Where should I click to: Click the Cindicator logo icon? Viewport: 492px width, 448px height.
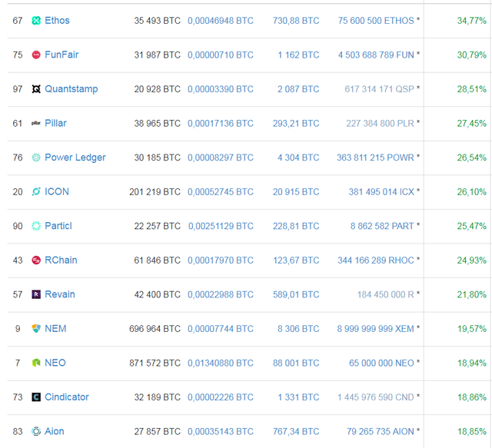coord(36,397)
